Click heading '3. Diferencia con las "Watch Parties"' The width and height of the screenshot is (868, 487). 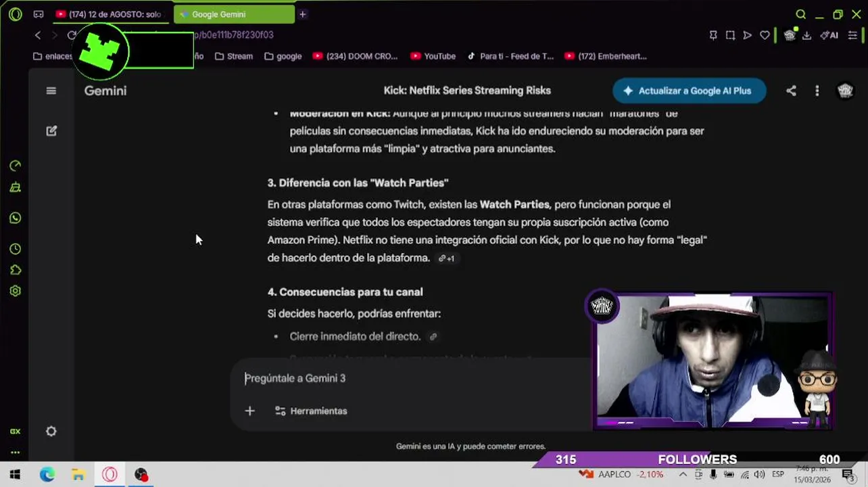click(358, 183)
